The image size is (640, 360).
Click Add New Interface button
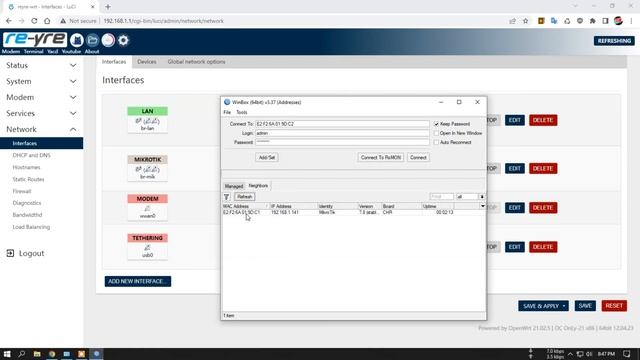138,281
